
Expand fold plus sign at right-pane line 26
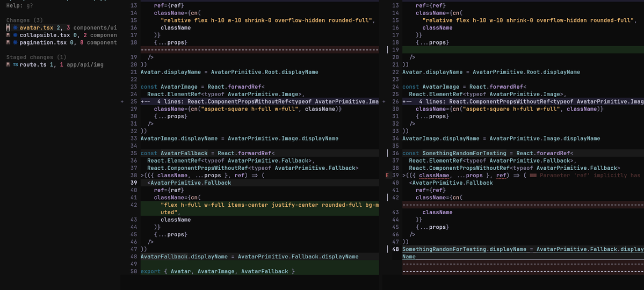pyautogui.click(x=384, y=102)
